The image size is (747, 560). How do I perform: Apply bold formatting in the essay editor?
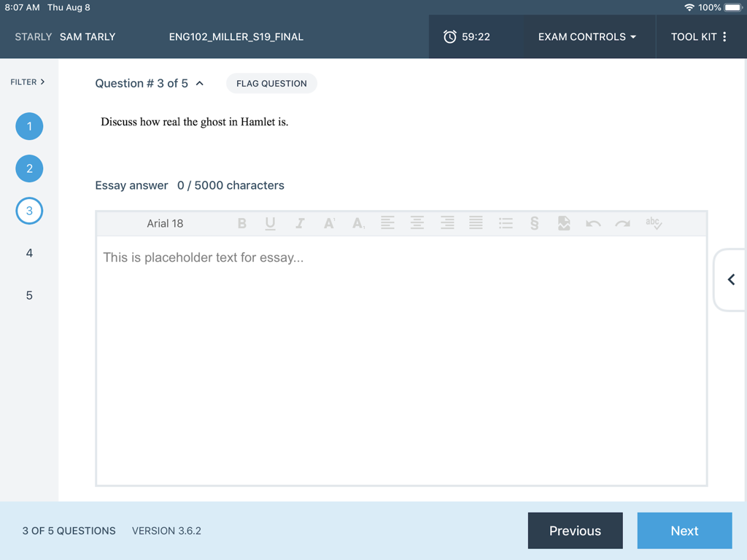pyautogui.click(x=242, y=223)
